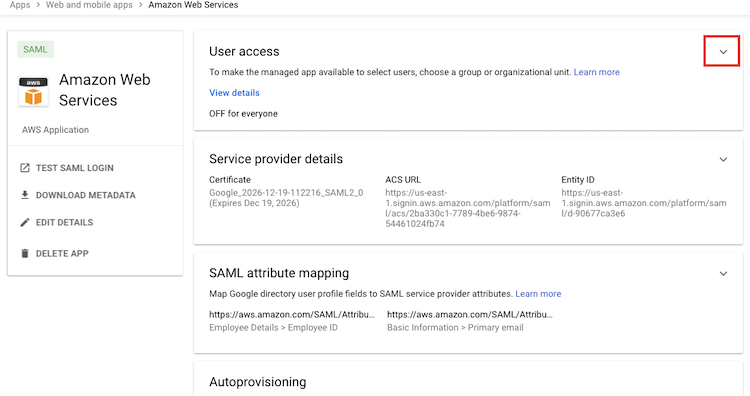The width and height of the screenshot is (750, 396).
Task: Go to Apps breadcrumb
Action: click(x=20, y=5)
